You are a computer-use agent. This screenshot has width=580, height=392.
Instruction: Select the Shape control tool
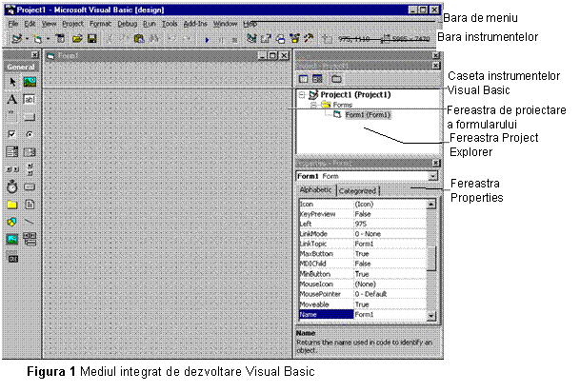(12, 222)
